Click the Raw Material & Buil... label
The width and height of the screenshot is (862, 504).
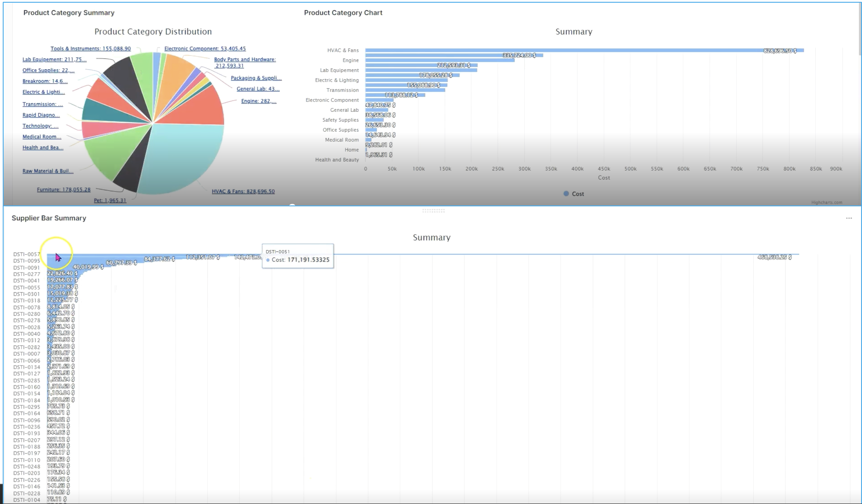[x=48, y=171]
